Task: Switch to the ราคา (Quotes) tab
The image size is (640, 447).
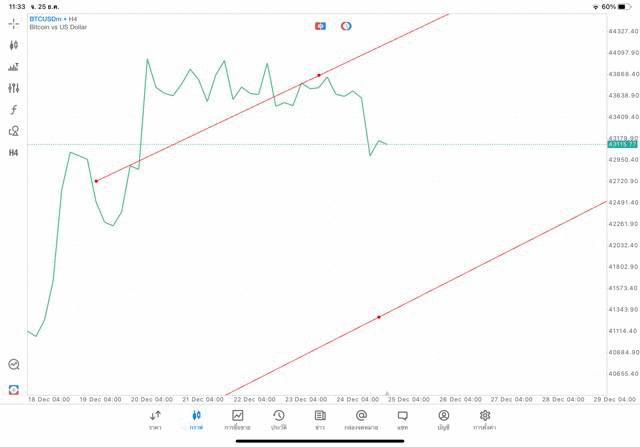Action: click(155, 419)
